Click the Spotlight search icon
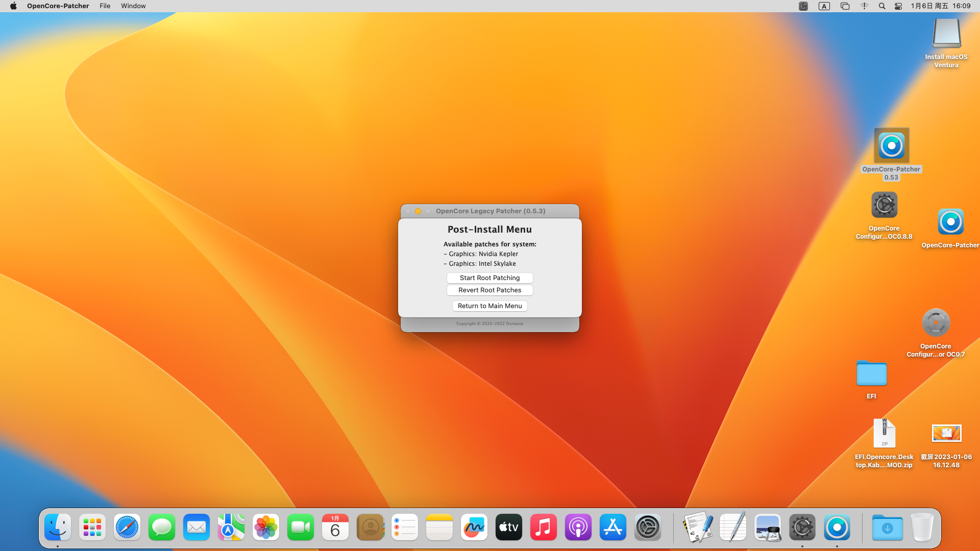Viewport: 980px width, 551px height. pyautogui.click(x=881, y=6)
